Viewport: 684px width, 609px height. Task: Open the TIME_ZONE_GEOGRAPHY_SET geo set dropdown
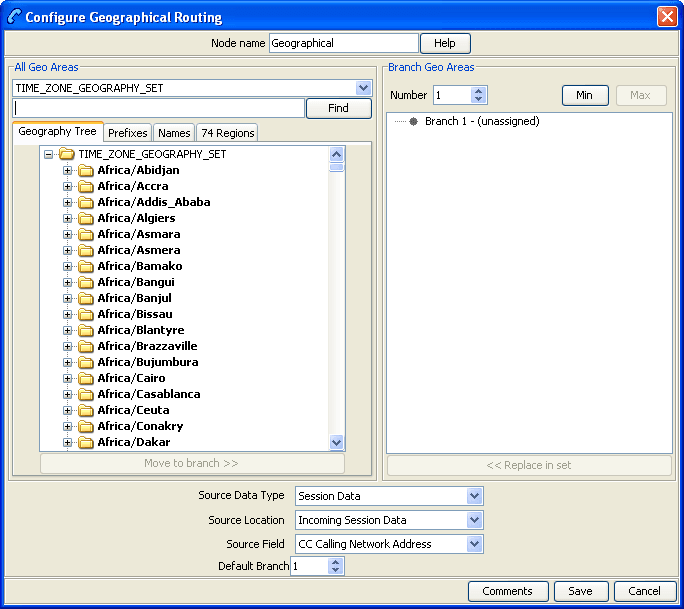[x=363, y=88]
